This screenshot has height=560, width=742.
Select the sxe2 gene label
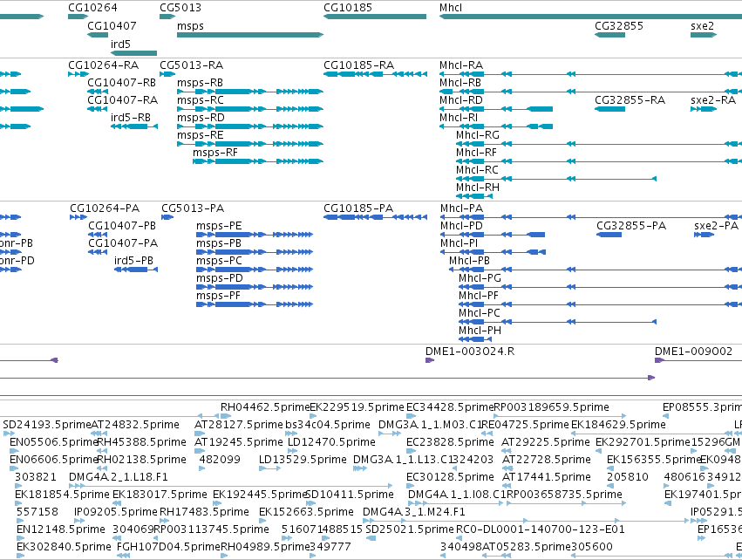point(702,26)
